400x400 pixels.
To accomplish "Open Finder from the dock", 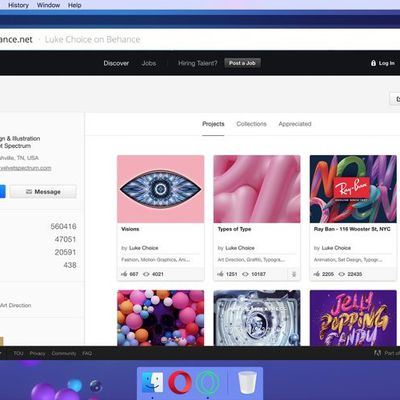I will click(x=152, y=382).
